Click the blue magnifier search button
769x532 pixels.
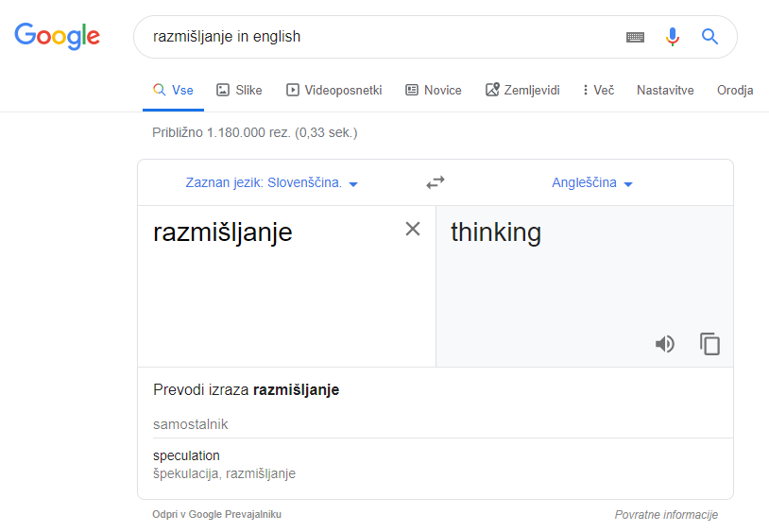coord(709,36)
